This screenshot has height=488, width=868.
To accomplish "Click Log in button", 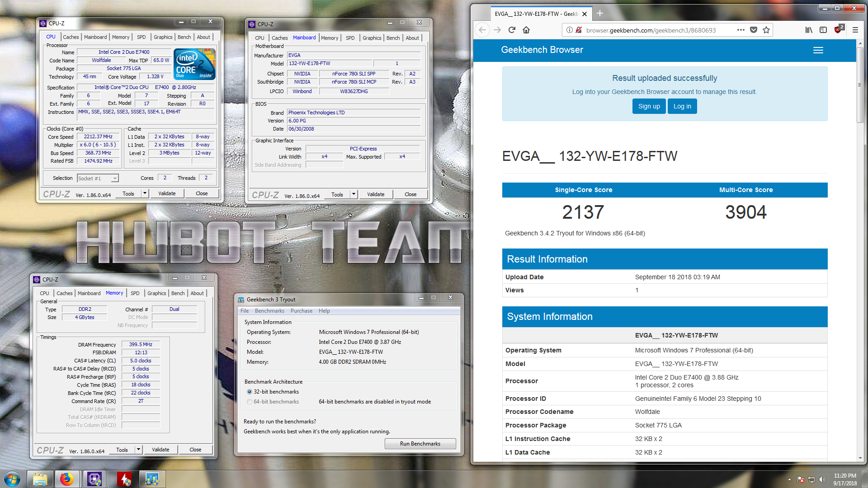I will [682, 106].
